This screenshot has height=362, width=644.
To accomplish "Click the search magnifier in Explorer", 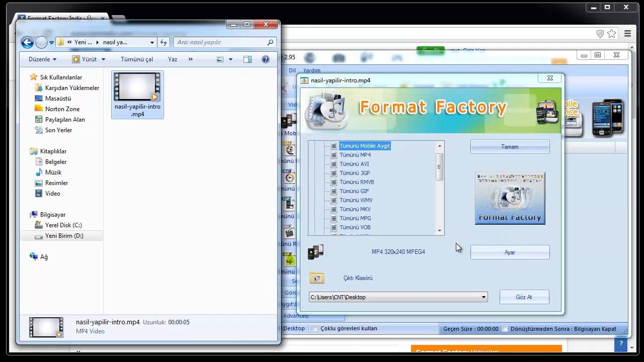I will click(271, 42).
